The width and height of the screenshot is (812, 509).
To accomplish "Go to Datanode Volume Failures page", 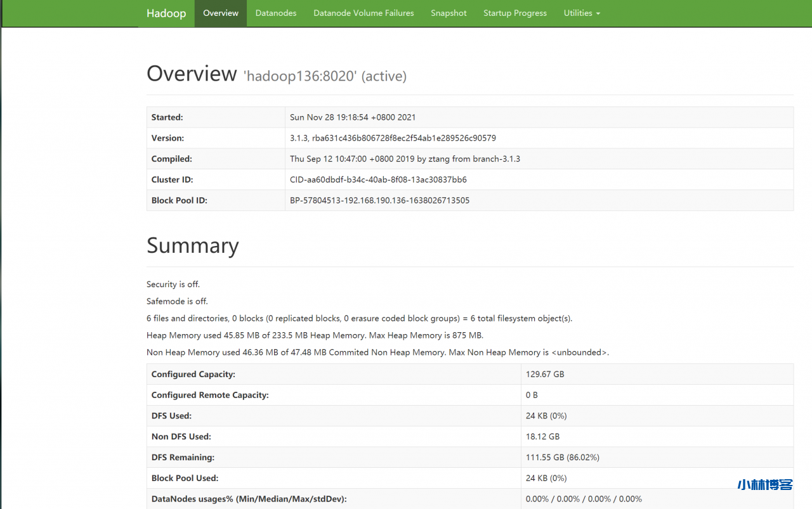I will tap(363, 13).
